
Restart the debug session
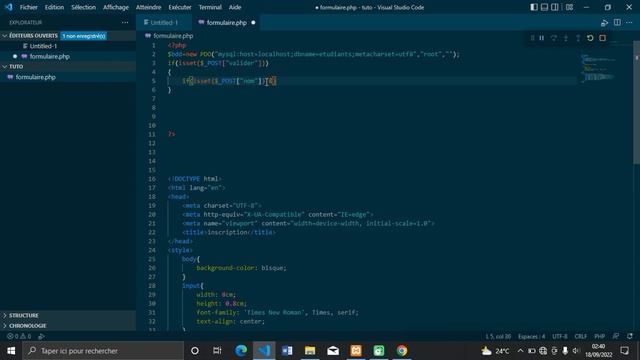(590, 38)
